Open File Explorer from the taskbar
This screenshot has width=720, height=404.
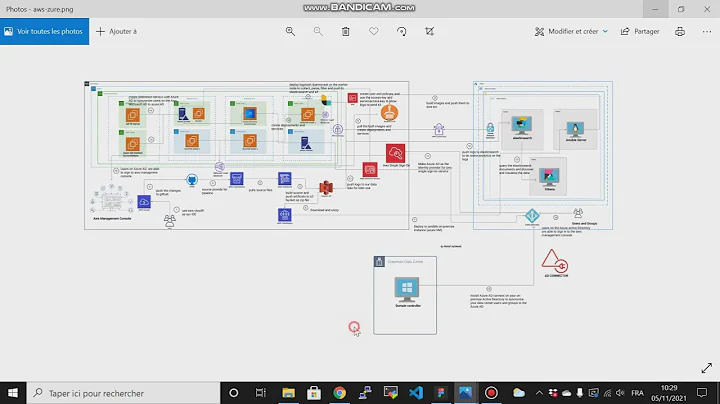pos(288,393)
